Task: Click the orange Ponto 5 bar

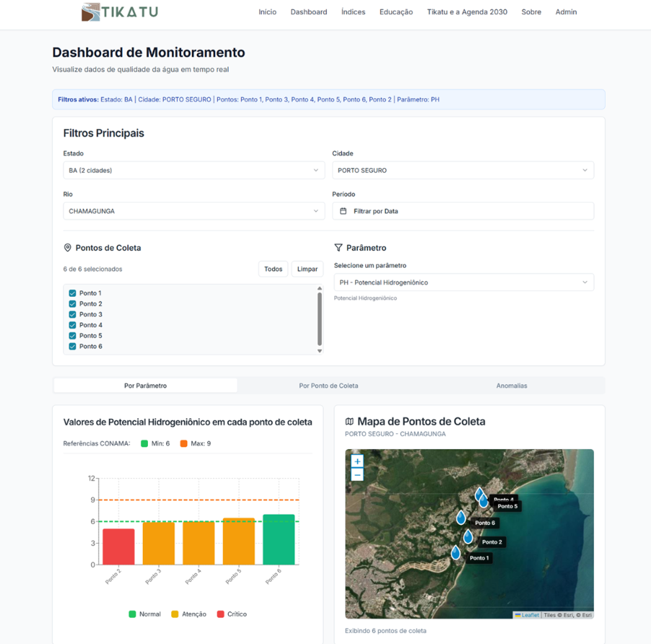Action: [239, 541]
